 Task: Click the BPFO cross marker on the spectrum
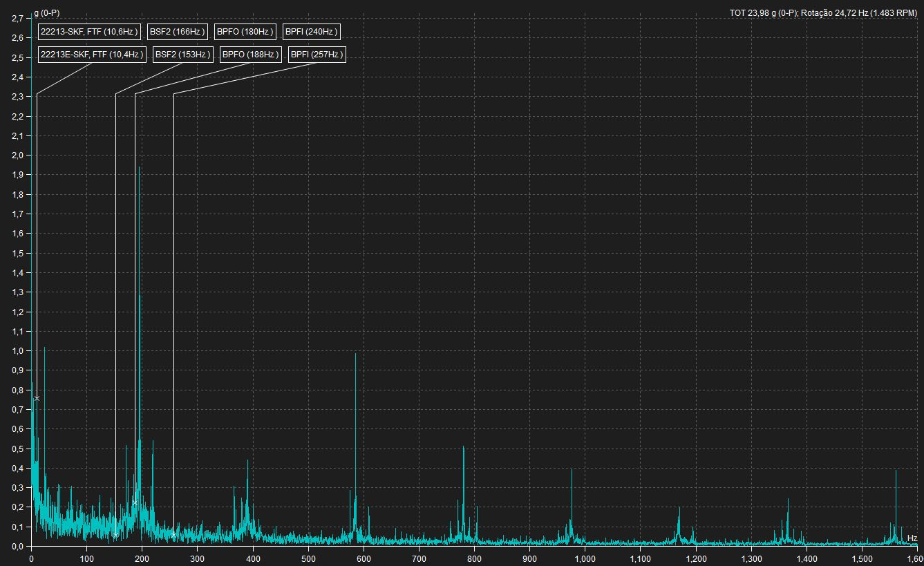(135, 502)
